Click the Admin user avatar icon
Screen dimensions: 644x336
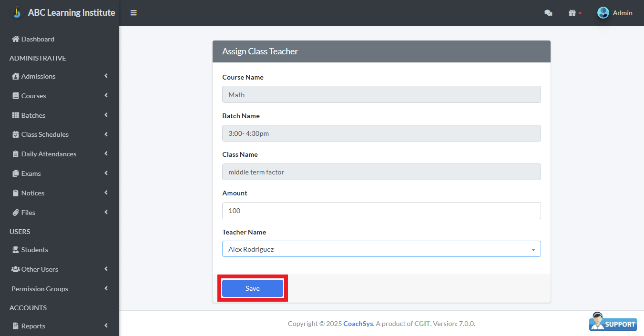(x=603, y=13)
